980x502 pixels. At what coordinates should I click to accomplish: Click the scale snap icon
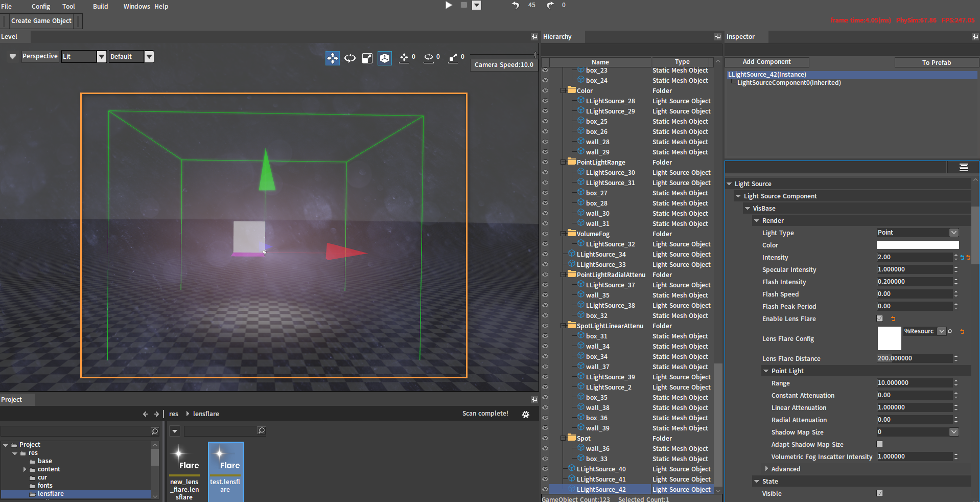tap(453, 58)
